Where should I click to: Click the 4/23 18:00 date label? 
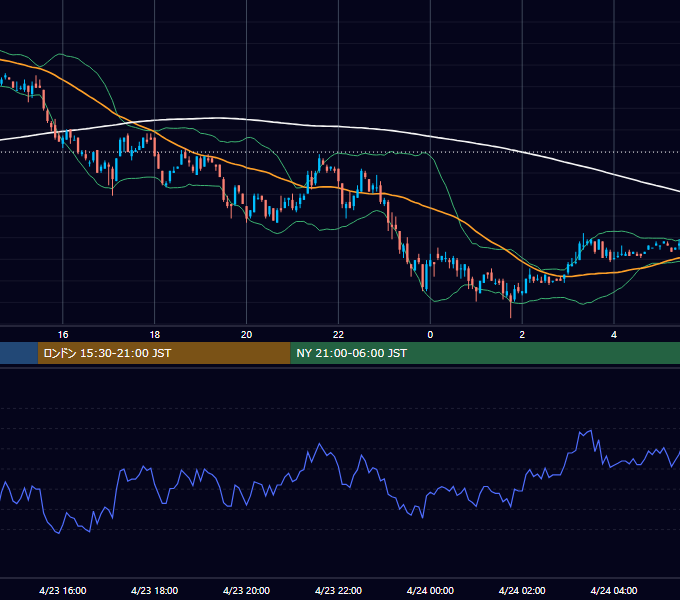click(154, 590)
